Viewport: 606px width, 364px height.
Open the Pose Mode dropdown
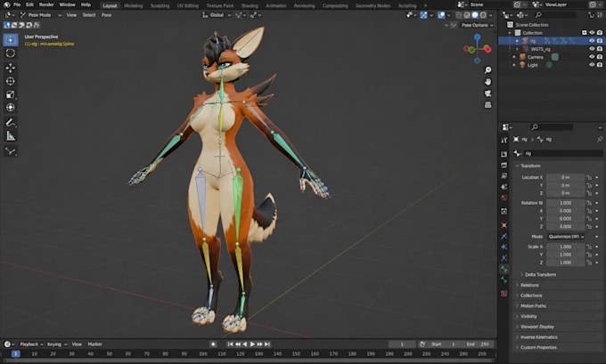click(x=41, y=15)
